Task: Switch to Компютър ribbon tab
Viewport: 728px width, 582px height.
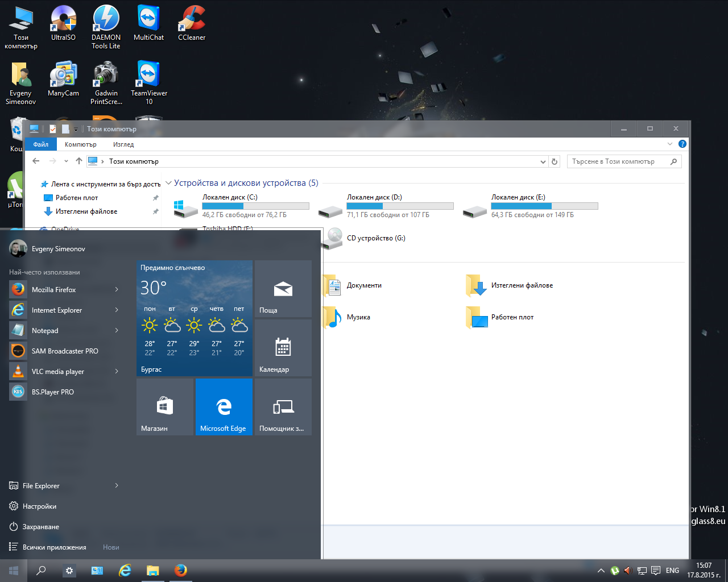Action: 80,144
